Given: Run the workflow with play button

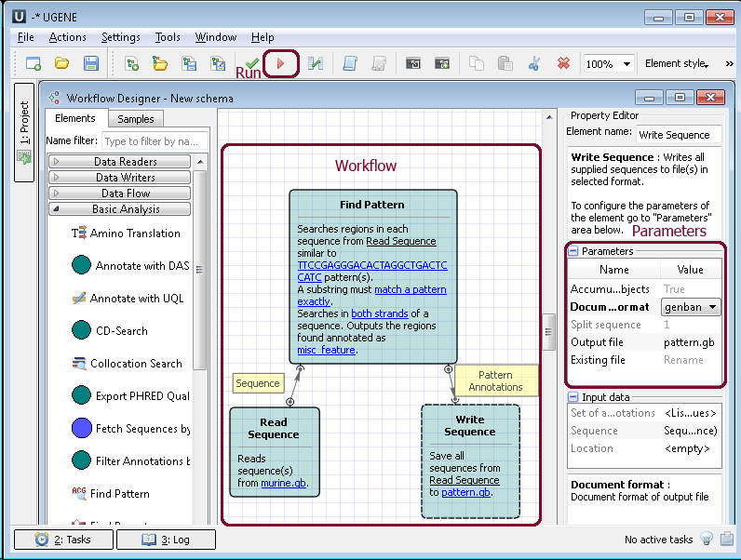Looking at the screenshot, I should coord(281,63).
